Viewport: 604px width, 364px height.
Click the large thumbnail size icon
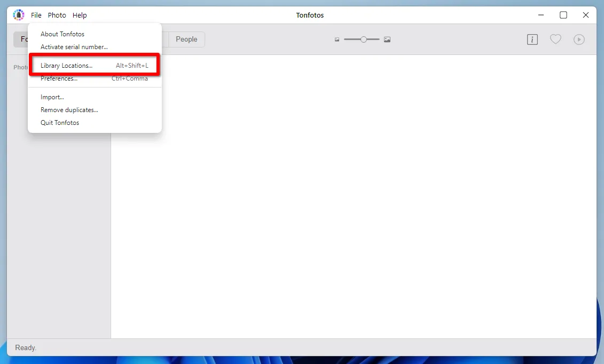coord(387,39)
